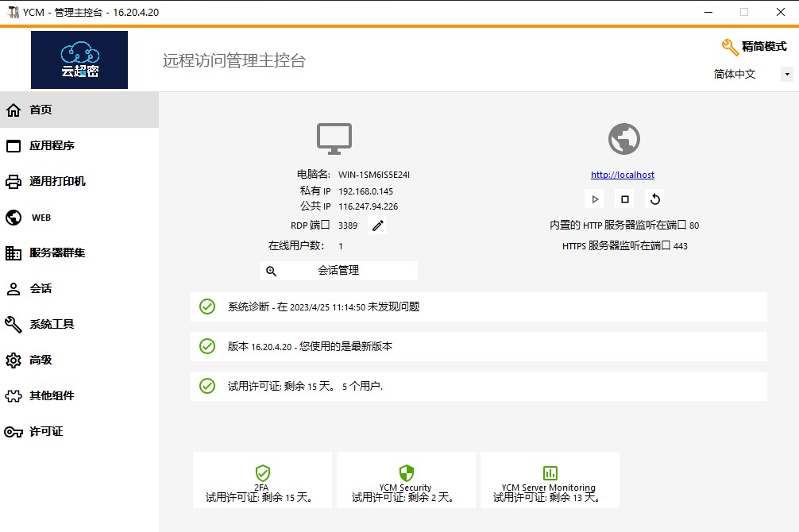
Task: Open 系统工具 label in the sidebar
Action: click(x=52, y=324)
